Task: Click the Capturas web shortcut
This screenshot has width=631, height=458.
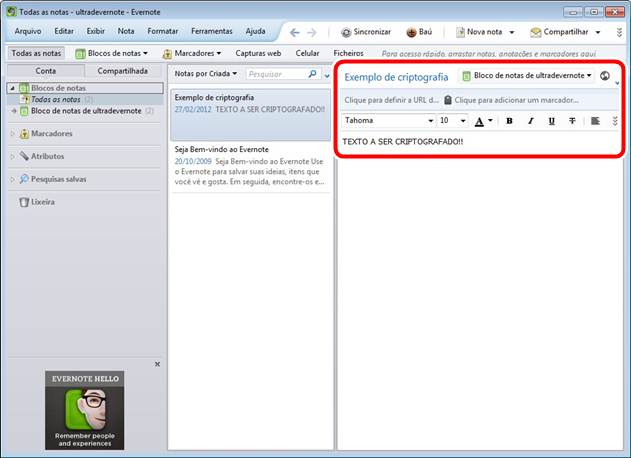Action: (258, 53)
